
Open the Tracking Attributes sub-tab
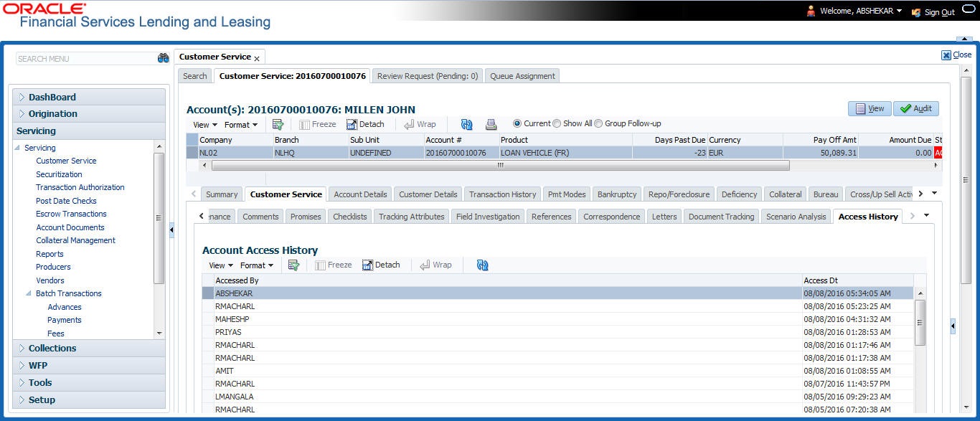click(412, 217)
